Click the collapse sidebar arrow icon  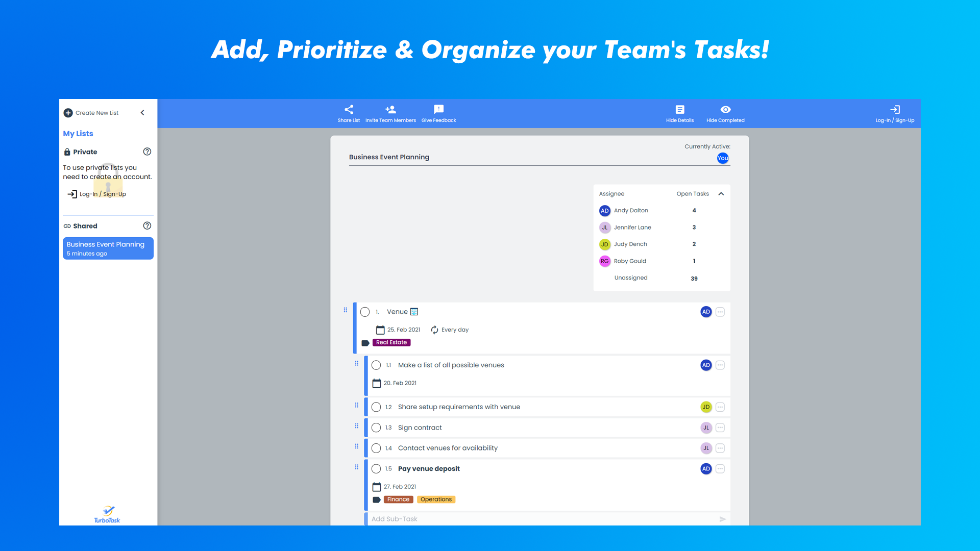pyautogui.click(x=143, y=112)
